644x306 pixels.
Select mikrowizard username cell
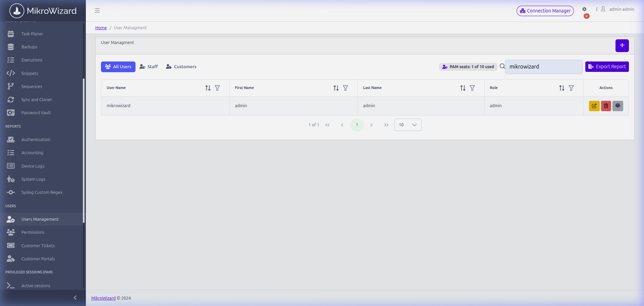click(x=165, y=106)
